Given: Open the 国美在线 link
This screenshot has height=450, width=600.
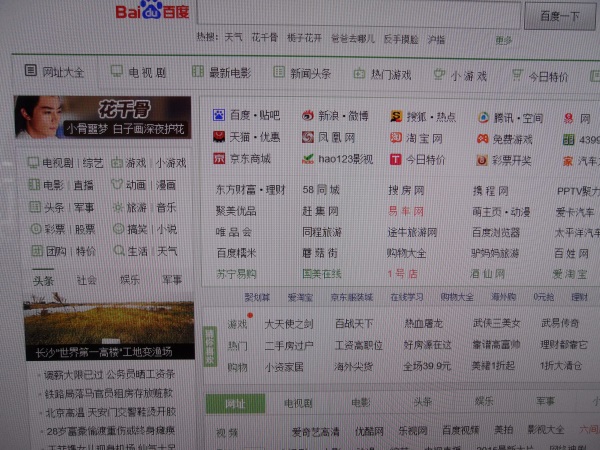Looking at the screenshot, I should pyautogui.click(x=322, y=274).
